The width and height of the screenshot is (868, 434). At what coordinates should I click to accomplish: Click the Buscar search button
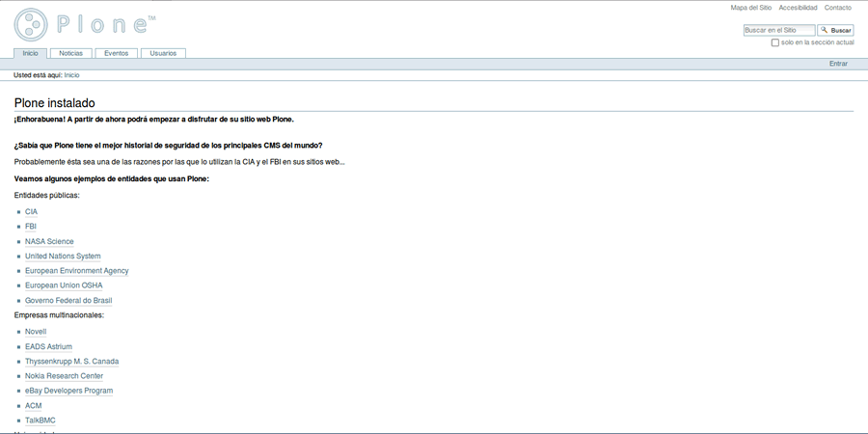tap(836, 31)
